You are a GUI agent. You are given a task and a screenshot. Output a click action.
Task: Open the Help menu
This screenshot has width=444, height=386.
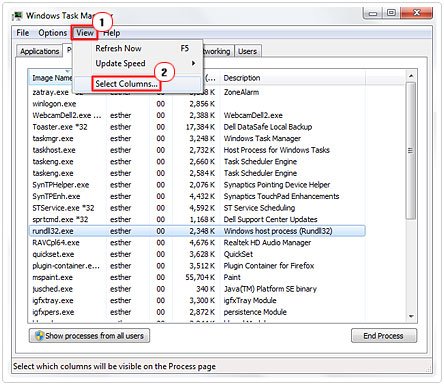point(112,33)
